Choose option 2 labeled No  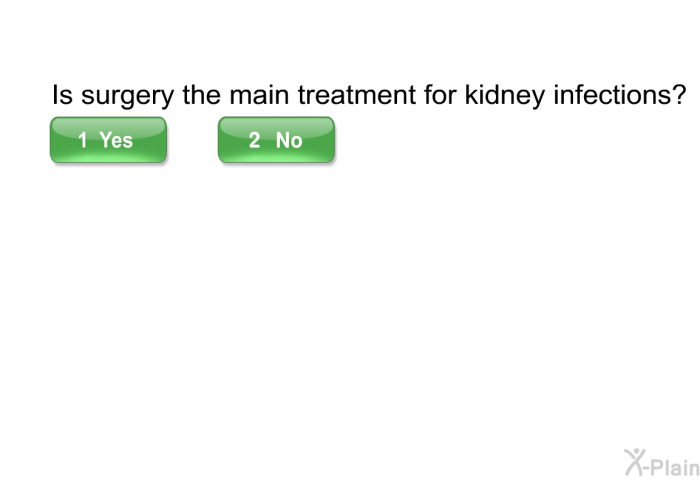click(x=276, y=140)
